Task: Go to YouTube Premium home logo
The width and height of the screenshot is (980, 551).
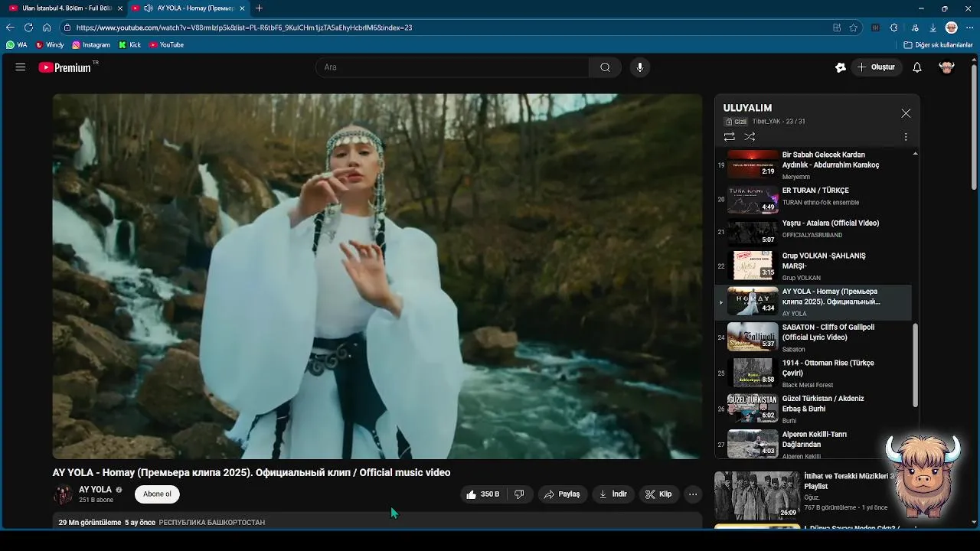Action: [65, 67]
